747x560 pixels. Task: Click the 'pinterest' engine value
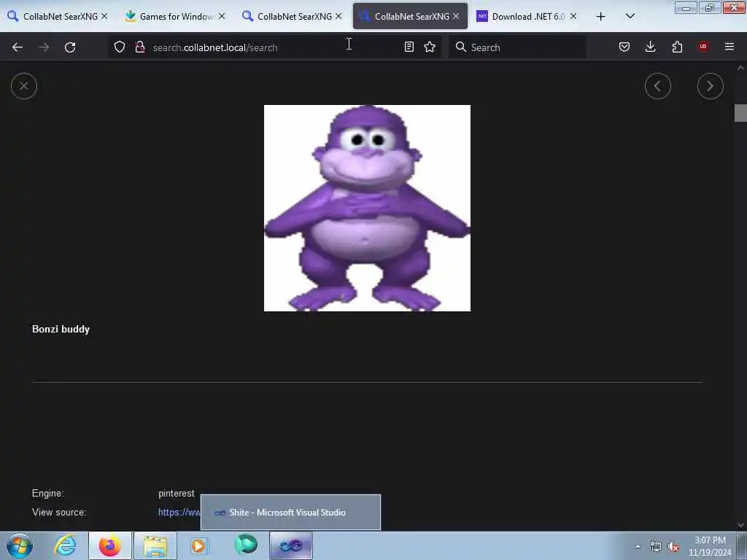pos(177,494)
